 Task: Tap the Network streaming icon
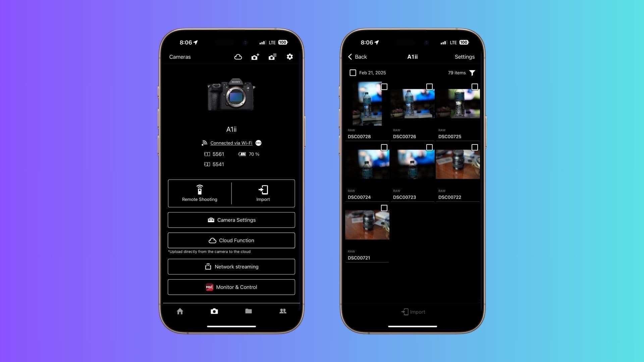point(207,266)
